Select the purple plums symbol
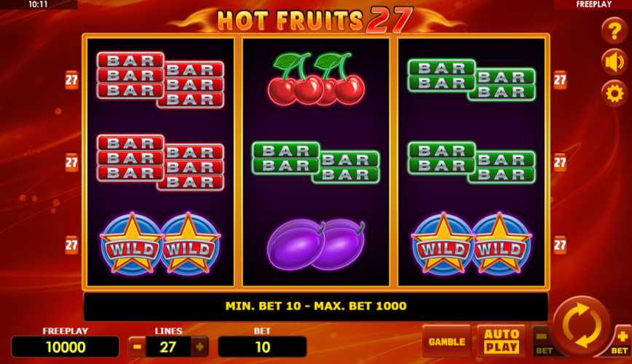The width and height of the screenshot is (632, 364). click(x=316, y=245)
